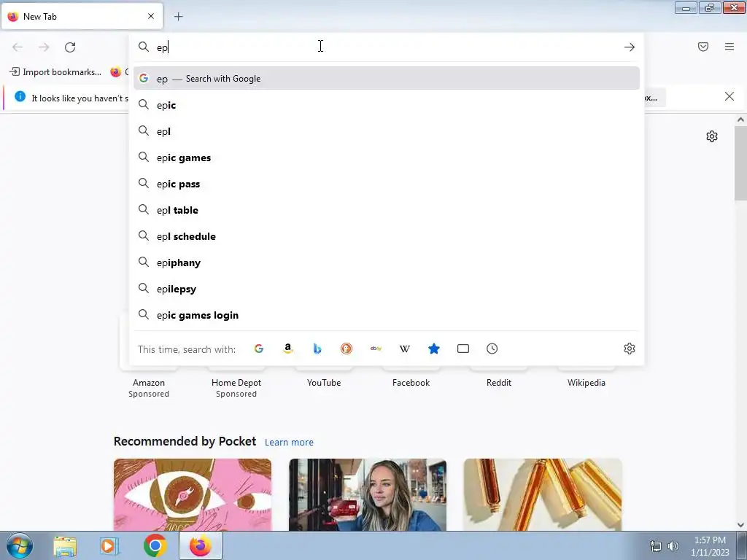Pick the "epic games login" suggestion
This screenshot has height=560, width=747.
[387, 315]
